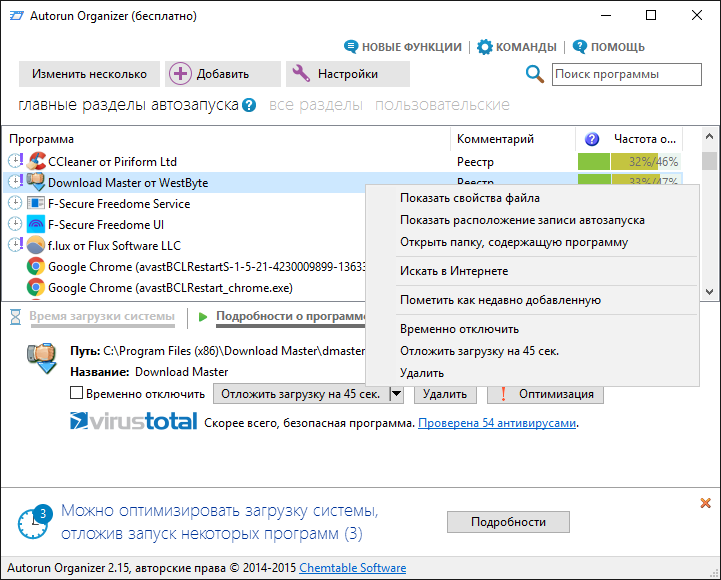Close the optimization tip with orange X

705,503
